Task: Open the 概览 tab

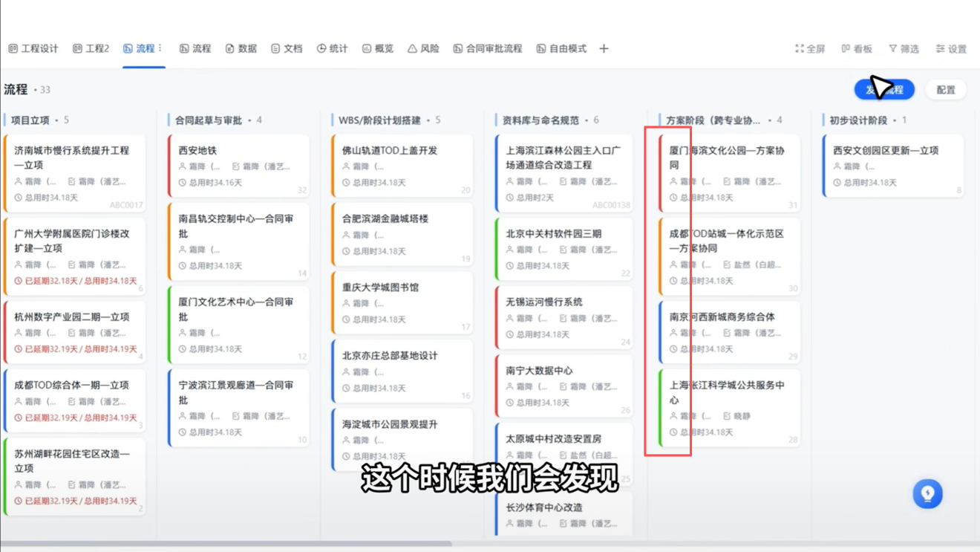Action: coord(377,48)
